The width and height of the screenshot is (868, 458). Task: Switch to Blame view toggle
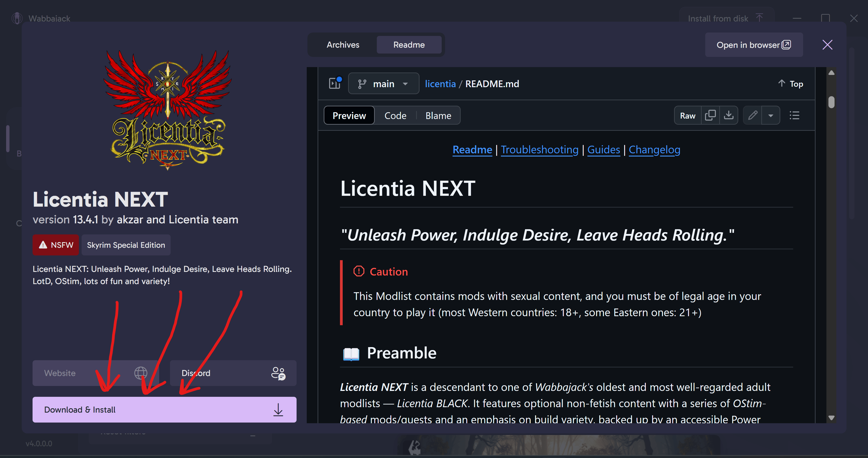pos(438,115)
